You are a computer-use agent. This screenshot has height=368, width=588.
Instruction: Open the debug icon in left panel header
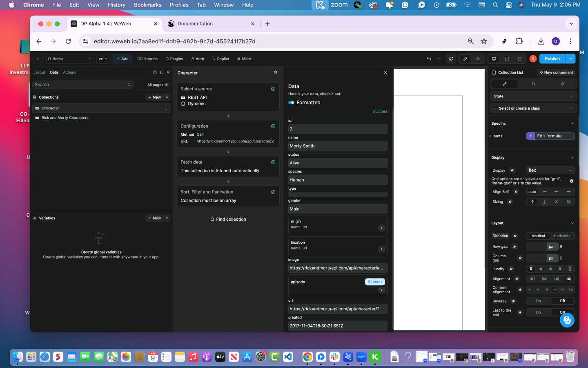coord(155,72)
